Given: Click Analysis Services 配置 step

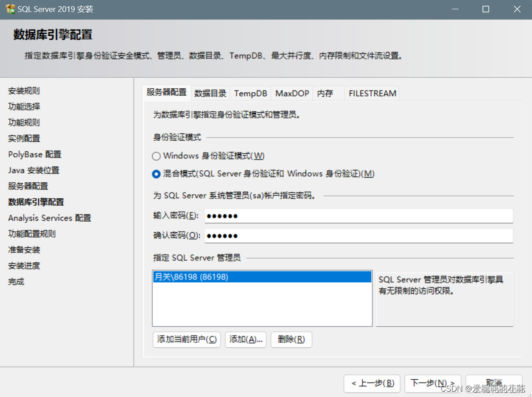Looking at the screenshot, I should 49,218.
